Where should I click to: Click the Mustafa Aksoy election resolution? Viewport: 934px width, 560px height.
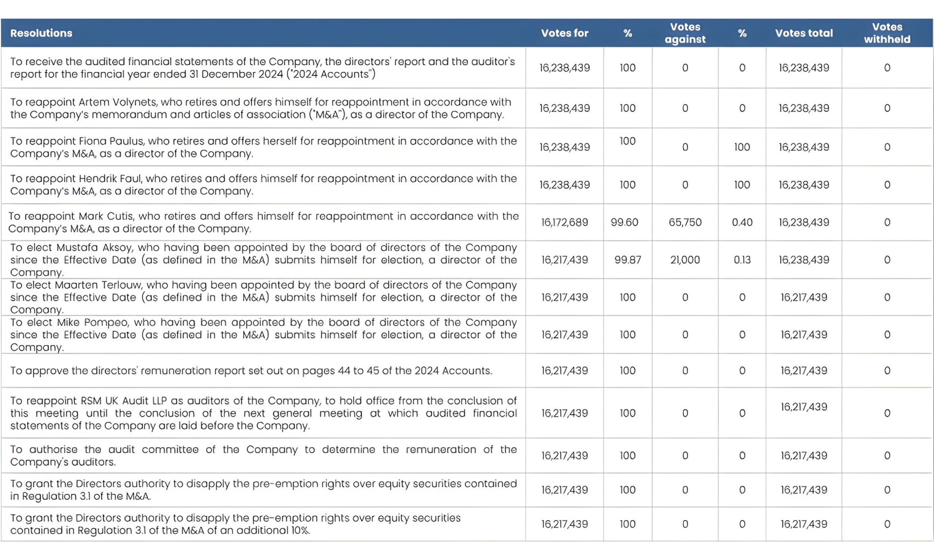click(x=263, y=260)
